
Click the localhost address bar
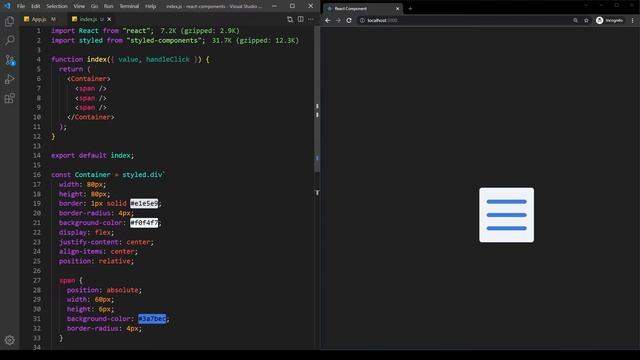(463, 20)
